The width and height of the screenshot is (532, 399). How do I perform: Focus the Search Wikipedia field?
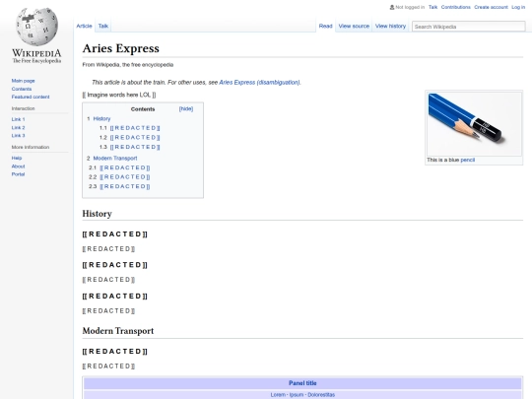click(x=469, y=27)
